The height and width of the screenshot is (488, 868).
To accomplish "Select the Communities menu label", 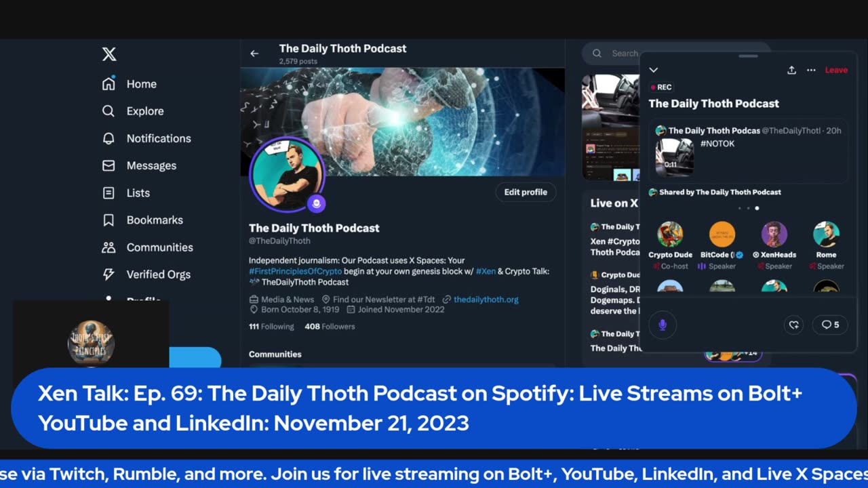I will click(160, 247).
